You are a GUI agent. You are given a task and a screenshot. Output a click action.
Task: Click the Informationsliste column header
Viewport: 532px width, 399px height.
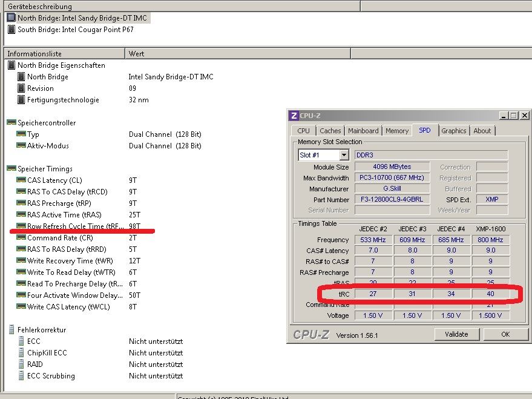[64, 54]
